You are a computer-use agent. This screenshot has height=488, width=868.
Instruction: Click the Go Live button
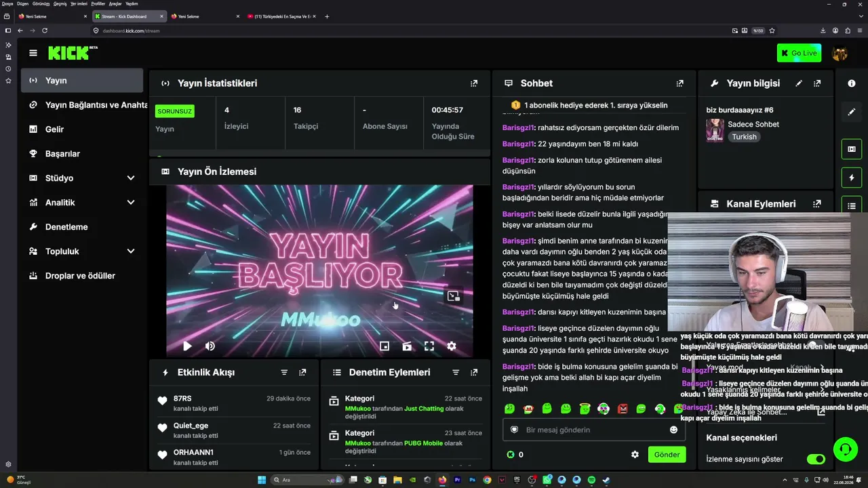799,53
